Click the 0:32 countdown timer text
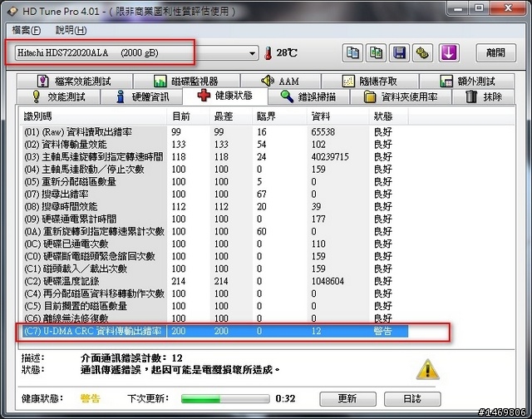The width and height of the screenshot is (532, 419). point(285,398)
